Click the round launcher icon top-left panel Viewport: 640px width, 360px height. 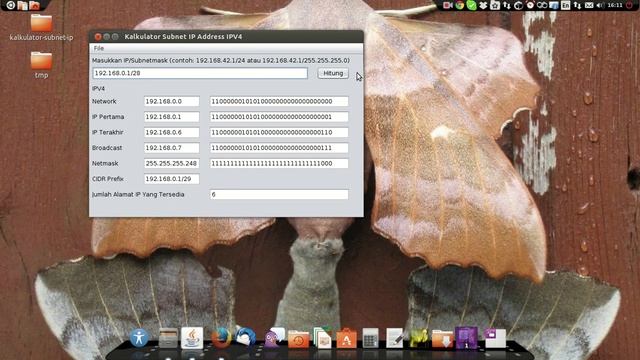(x=11, y=5)
